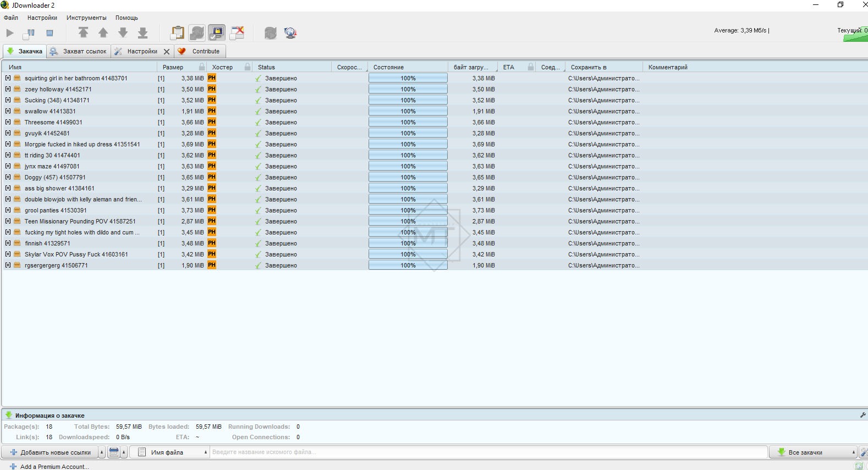This screenshot has width=868, height=470.
Task: Click the green checkmark status icon of 'swallow 41413831'
Action: coord(258,111)
